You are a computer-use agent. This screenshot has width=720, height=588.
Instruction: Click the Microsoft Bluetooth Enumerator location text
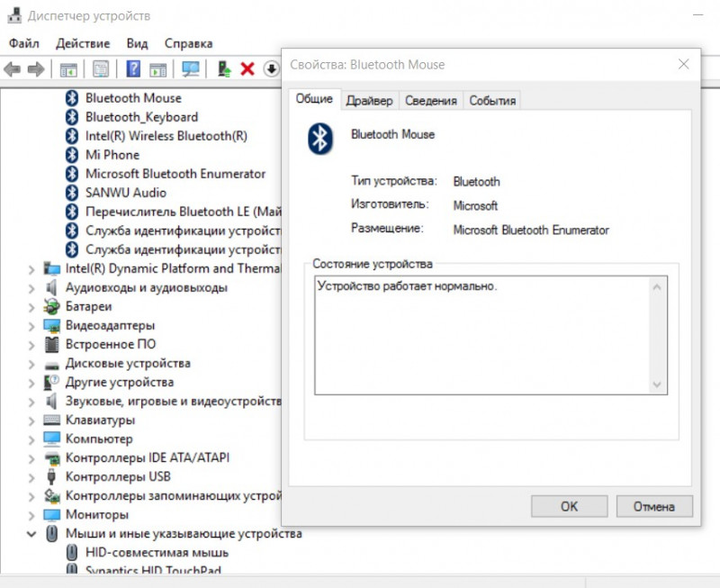[531, 231]
